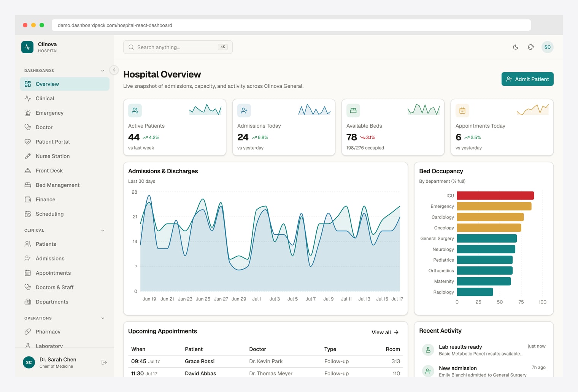
Task: Open the Overview dashboard menu item
Action: tap(65, 84)
